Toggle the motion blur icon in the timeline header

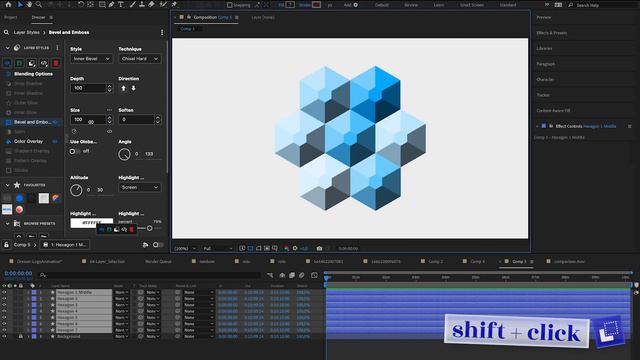coord(302,276)
